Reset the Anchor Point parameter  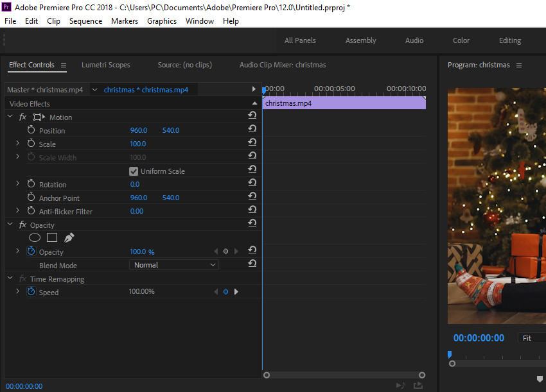252,196
